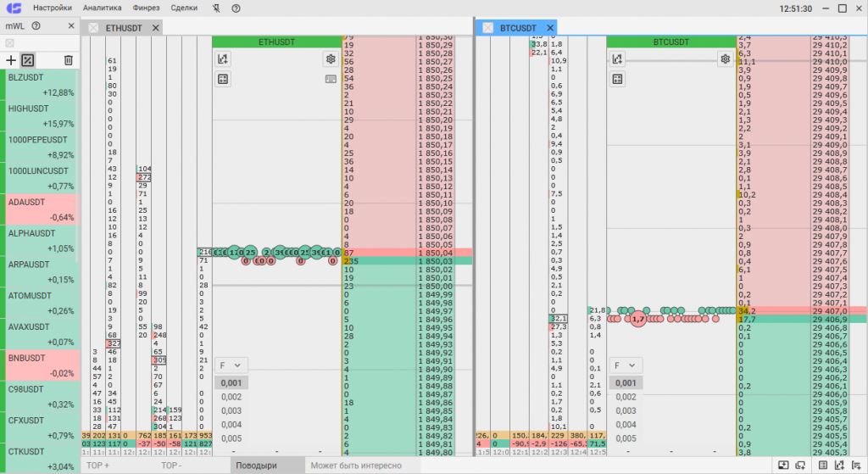
Task: Expand the F dropdown in ETHUSDT panel
Action: (x=229, y=365)
